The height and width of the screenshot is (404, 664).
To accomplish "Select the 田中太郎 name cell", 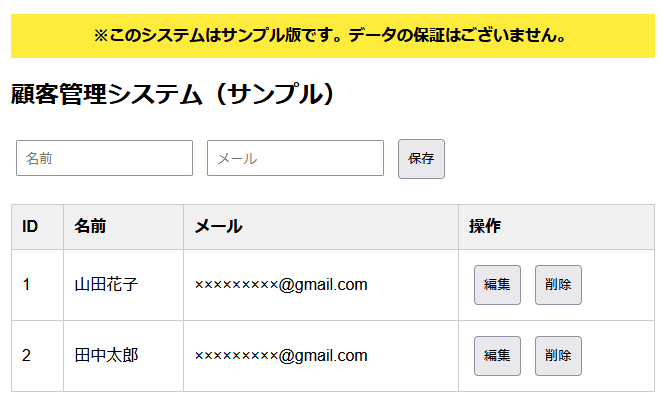I will click(x=106, y=356).
